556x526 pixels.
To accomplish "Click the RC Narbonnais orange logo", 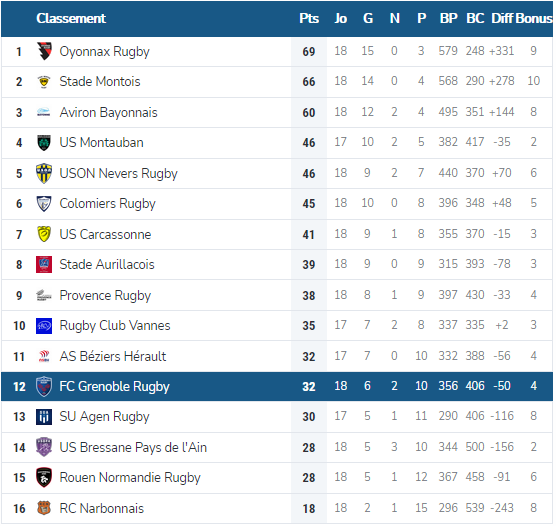I will 44,508.
